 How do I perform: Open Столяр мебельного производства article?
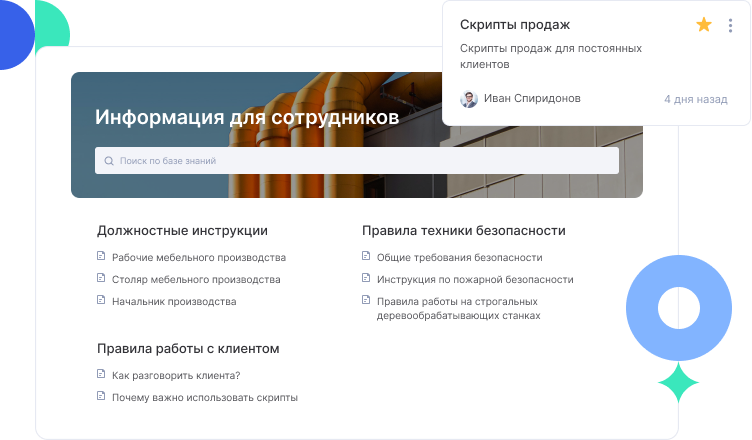(x=196, y=279)
